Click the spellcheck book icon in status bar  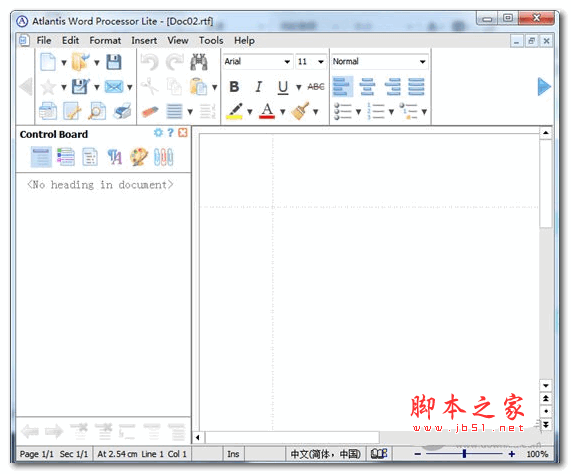(x=379, y=454)
